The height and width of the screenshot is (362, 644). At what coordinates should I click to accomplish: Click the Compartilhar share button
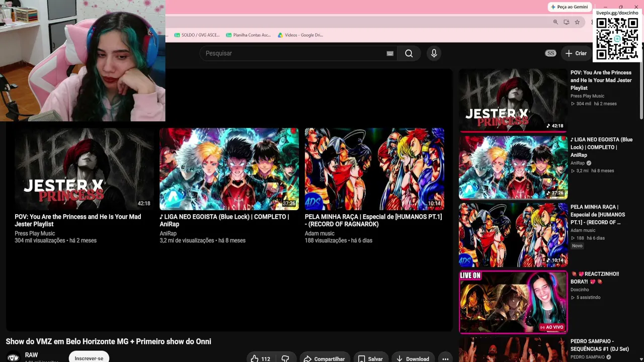[325, 358]
